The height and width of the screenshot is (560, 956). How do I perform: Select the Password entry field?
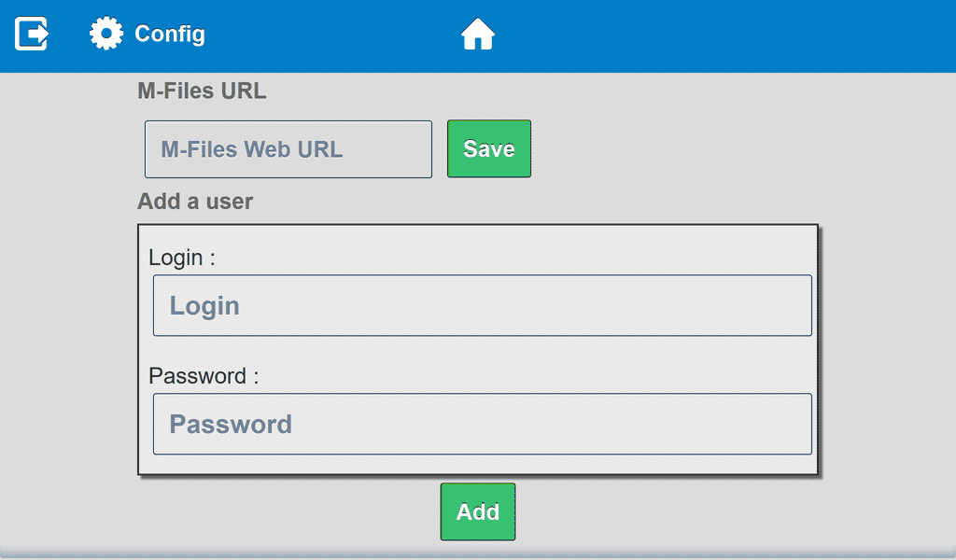[x=482, y=424]
